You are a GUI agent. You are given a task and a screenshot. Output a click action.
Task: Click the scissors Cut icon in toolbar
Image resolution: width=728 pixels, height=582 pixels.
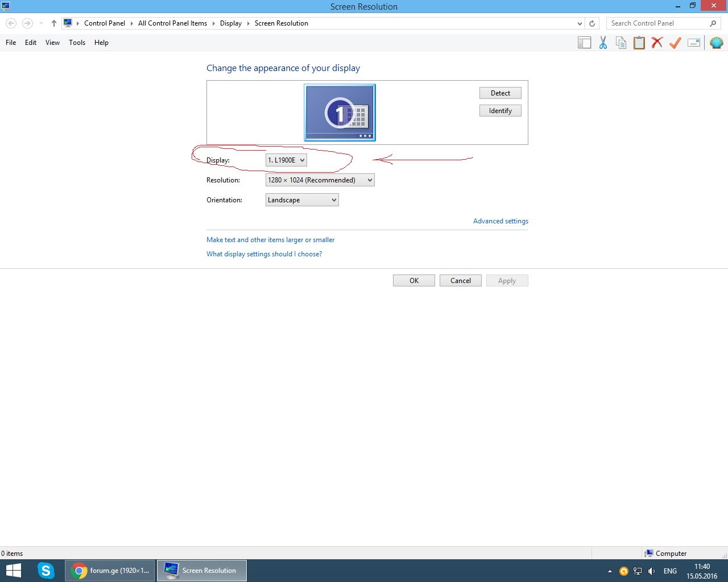click(x=603, y=43)
